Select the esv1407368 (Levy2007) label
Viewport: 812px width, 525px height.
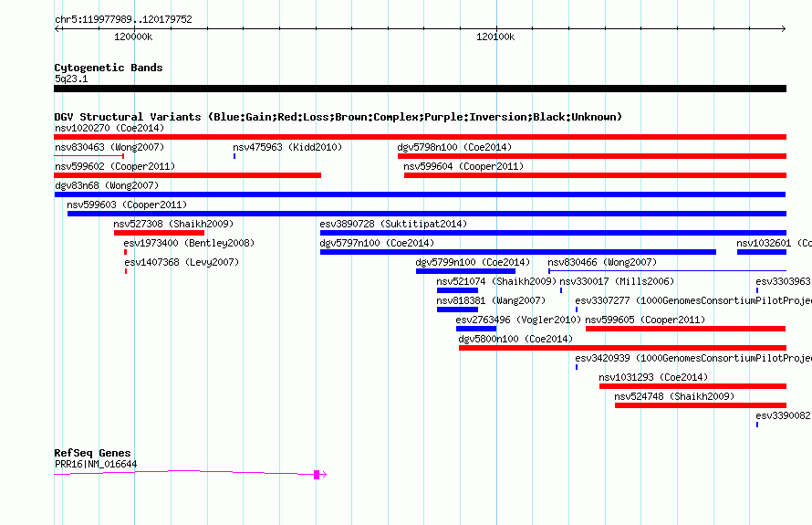(182, 262)
